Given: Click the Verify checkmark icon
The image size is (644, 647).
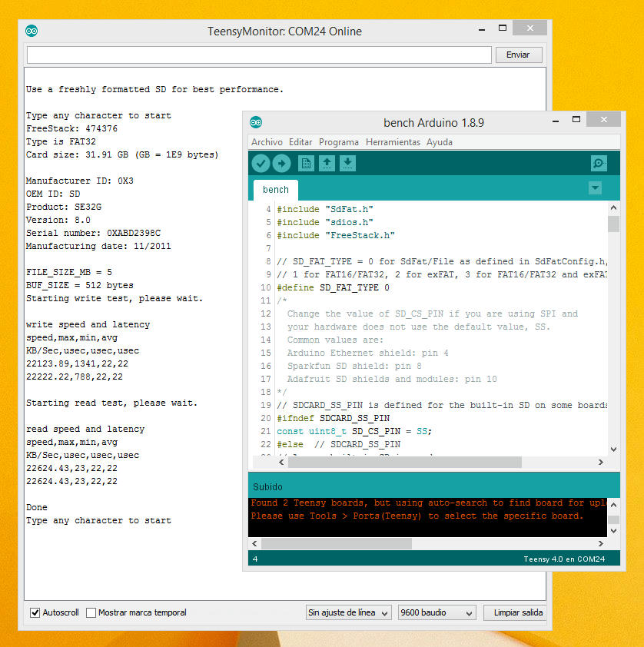Looking at the screenshot, I should click(261, 163).
